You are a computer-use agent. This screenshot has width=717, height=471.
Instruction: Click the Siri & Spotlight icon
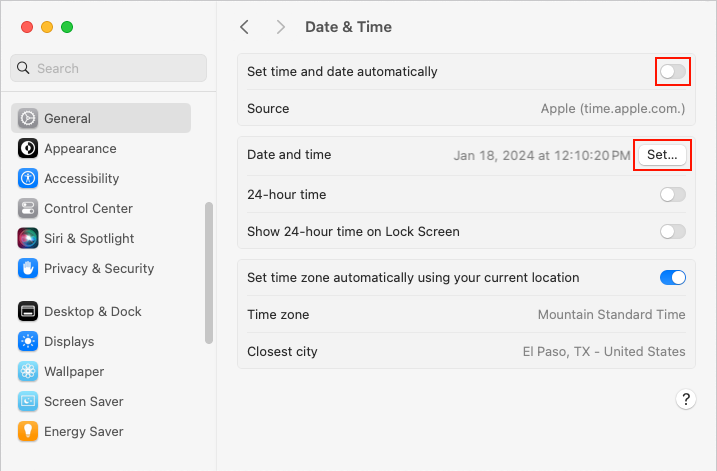pyautogui.click(x=28, y=238)
